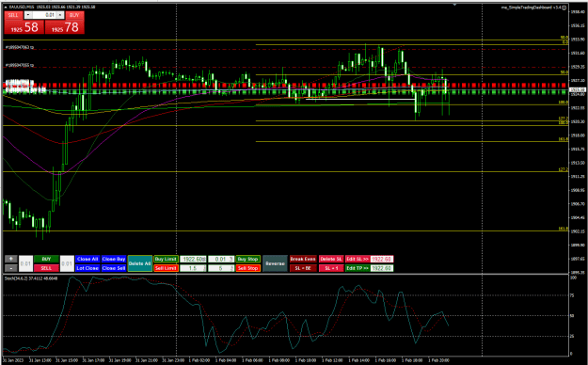Click the Lot Close button
588x365 pixels.
click(87, 268)
